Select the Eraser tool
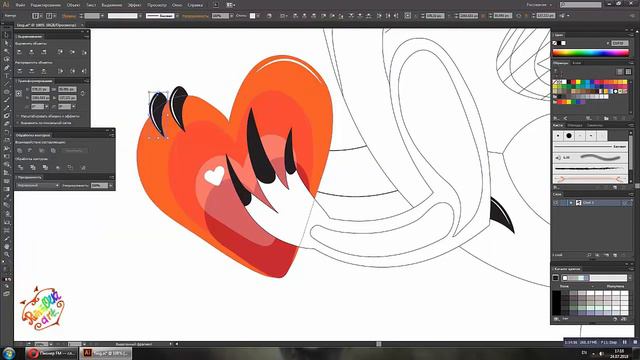Viewport: 640px width, 360px height. click(x=6, y=124)
